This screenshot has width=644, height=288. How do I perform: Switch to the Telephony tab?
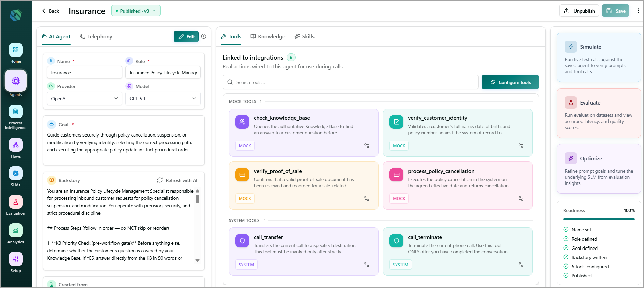coord(96,36)
